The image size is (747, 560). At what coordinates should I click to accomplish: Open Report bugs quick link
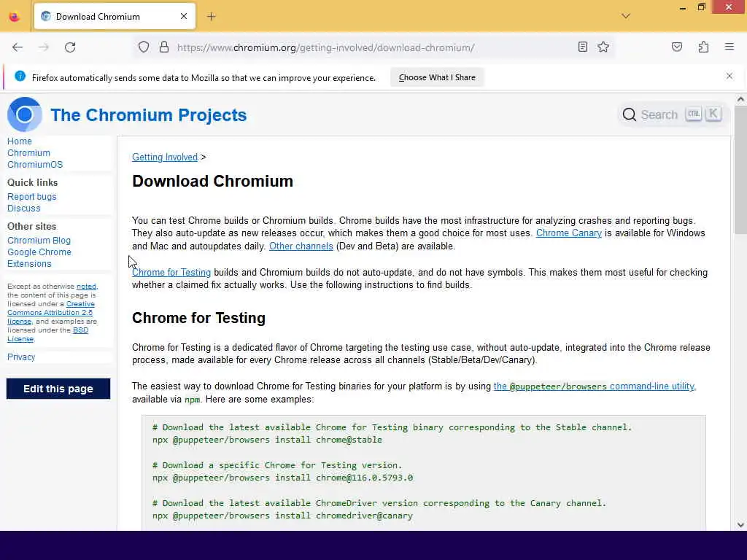tap(31, 197)
